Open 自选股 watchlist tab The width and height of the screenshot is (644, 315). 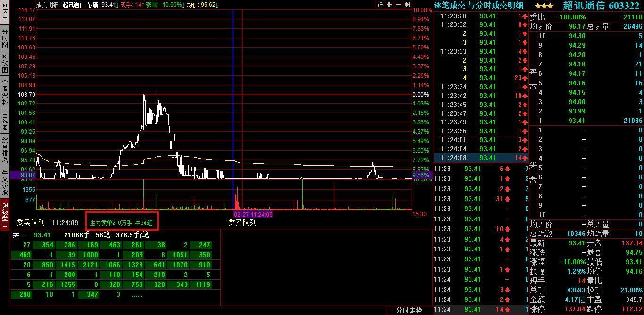(x=5, y=121)
